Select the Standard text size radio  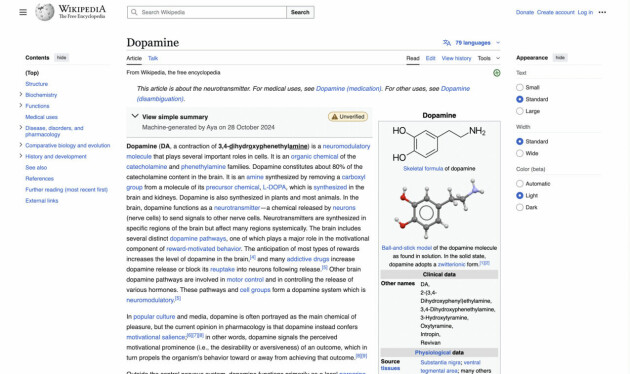pos(520,99)
